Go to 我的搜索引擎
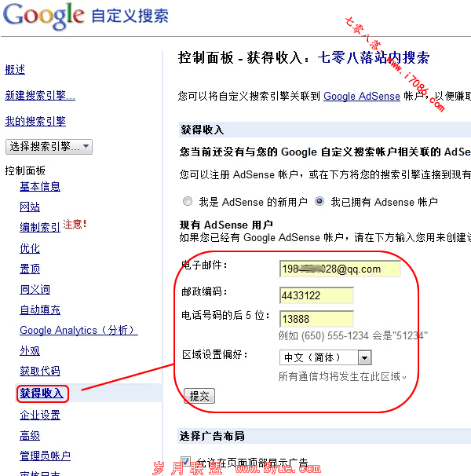 [x=35, y=122]
